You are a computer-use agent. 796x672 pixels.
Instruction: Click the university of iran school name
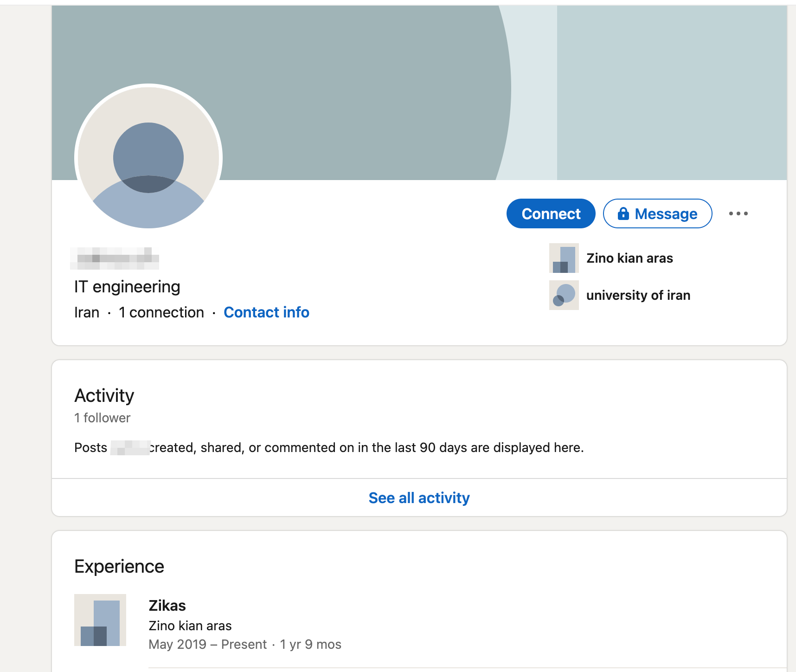coord(638,295)
